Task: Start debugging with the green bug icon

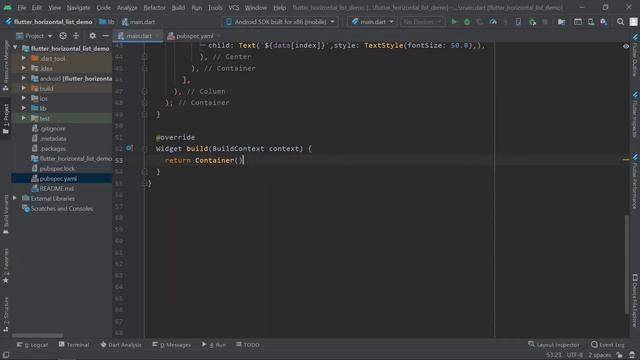Action: pyautogui.click(x=467, y=22)
